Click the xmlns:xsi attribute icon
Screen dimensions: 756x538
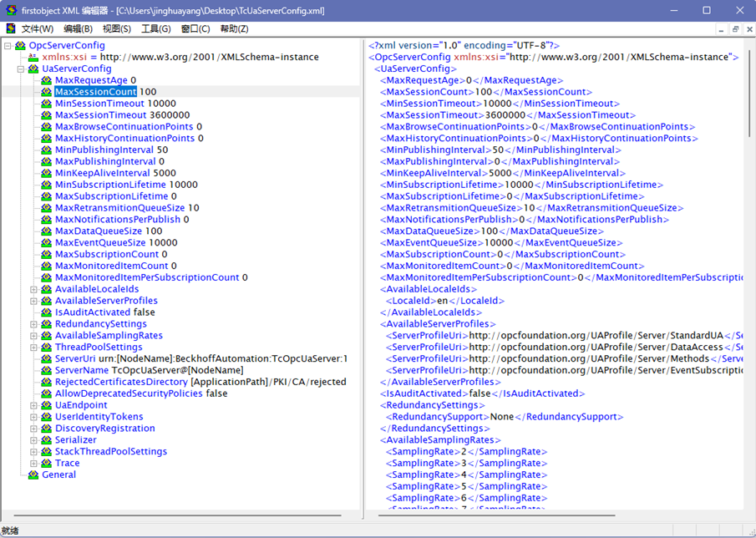point(33,58)
